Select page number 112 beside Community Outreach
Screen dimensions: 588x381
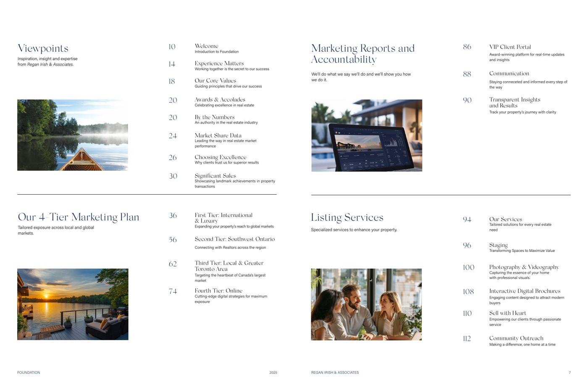pos(467,339)
